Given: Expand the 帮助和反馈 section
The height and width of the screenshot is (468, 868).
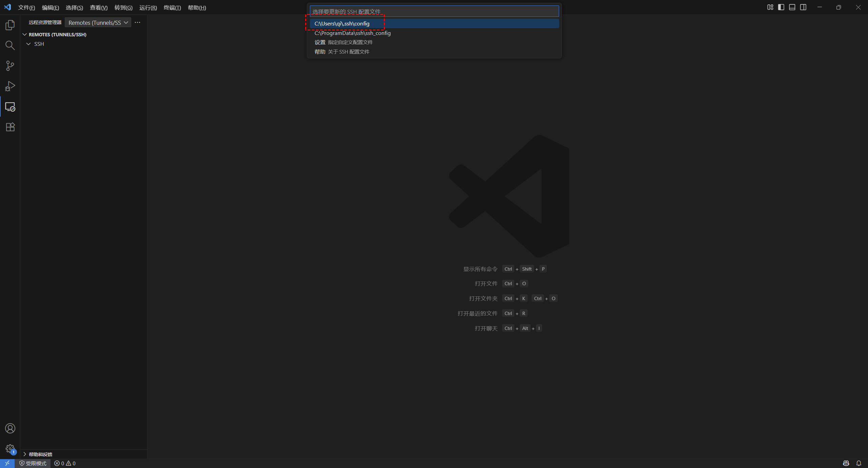Looking at the screenshot, I should point(40,454).
